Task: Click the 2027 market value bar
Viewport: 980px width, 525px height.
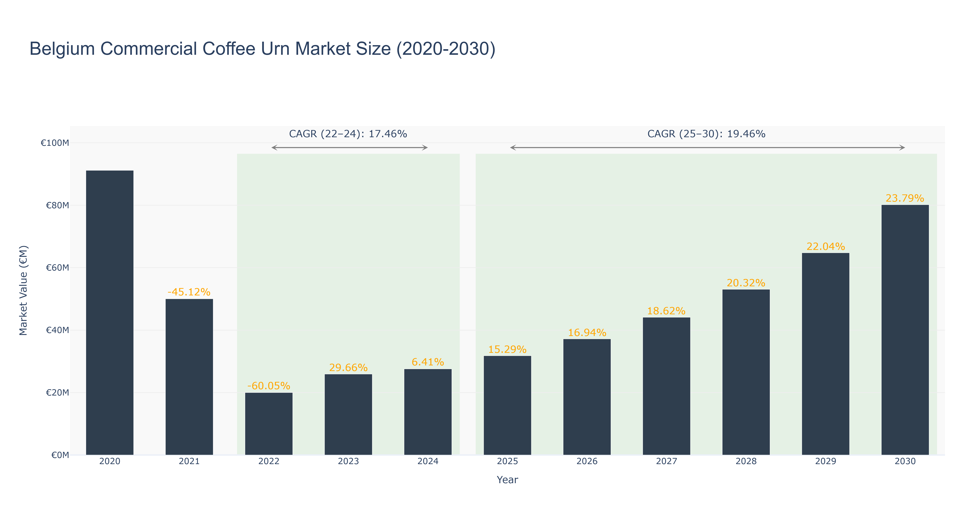Action: [x=666, y=386]
